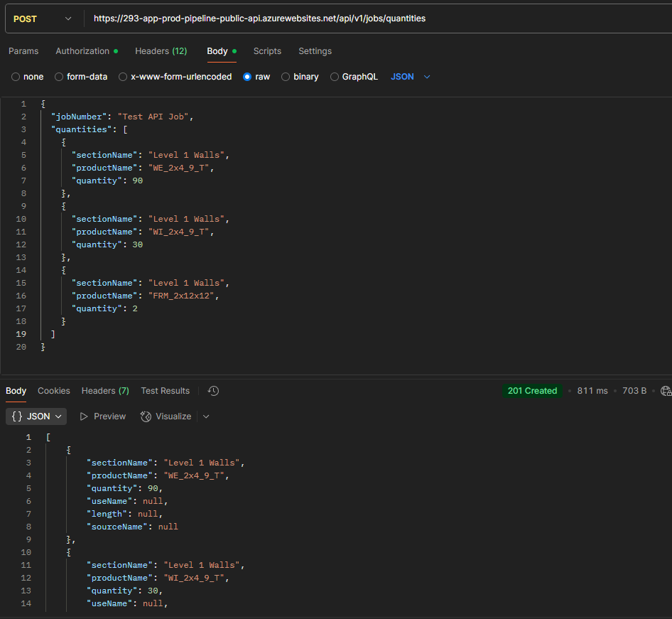Choose the binary body type
The height and width of the screenshot is (619, 672).
pyautogui.click(x=286, y=77)
